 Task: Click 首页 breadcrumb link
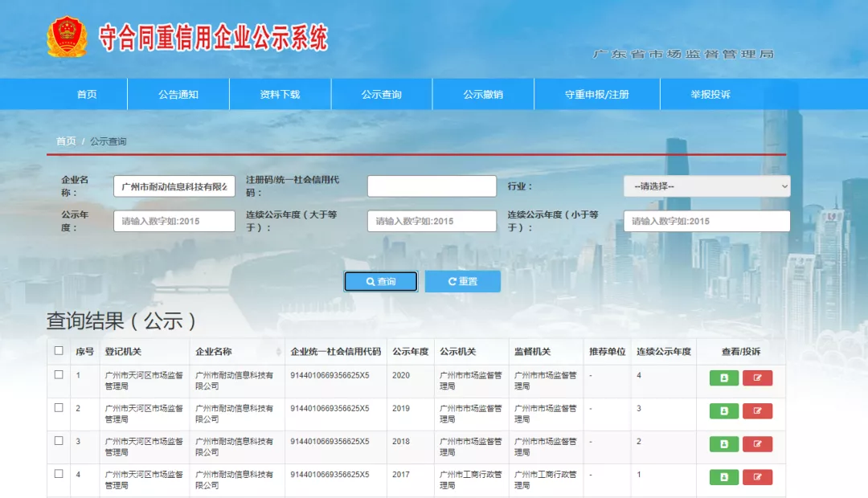point(66,141)
